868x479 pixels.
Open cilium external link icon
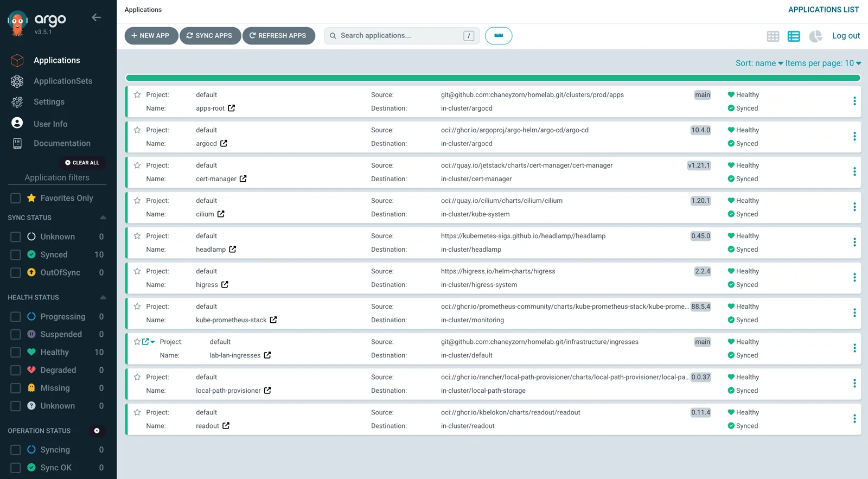221,214
